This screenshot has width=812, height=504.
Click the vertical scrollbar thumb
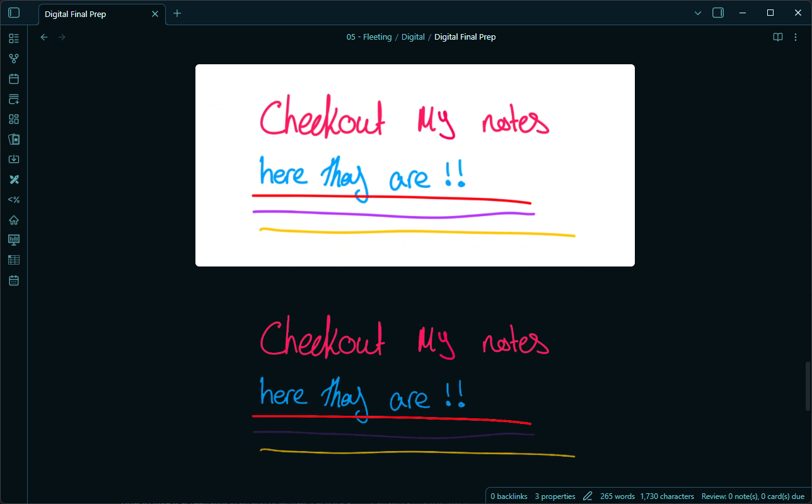pos(808,386)
